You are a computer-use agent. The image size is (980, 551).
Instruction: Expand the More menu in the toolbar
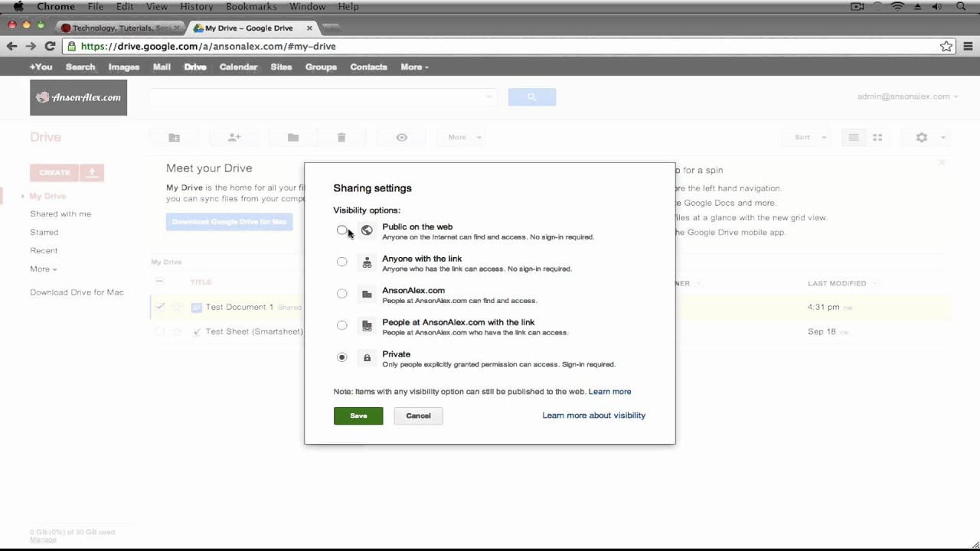click(460, 137)
